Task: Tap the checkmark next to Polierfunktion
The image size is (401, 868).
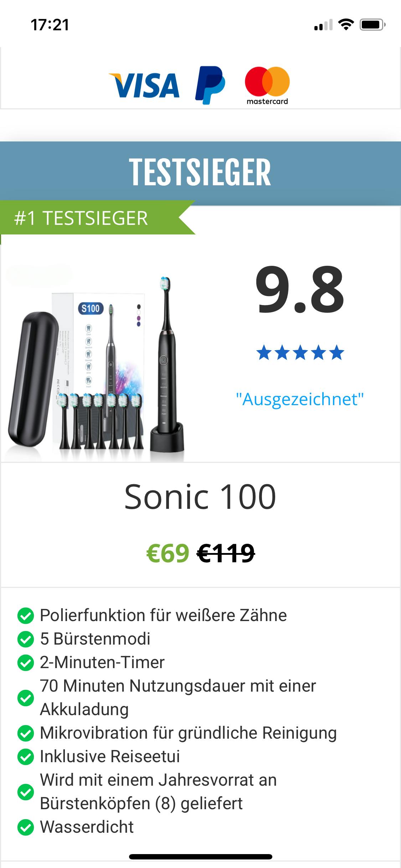Action: point(26,616)
